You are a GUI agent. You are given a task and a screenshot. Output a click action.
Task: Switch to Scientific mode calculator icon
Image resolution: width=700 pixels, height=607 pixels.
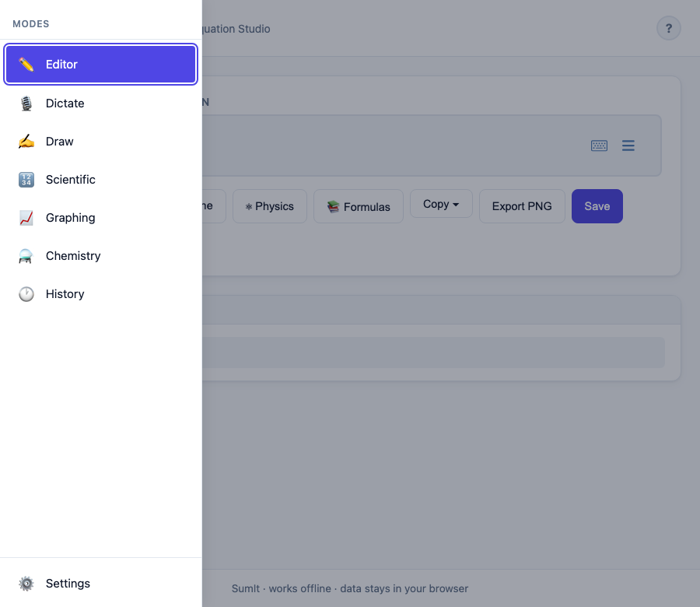click(x=26, y=179)
